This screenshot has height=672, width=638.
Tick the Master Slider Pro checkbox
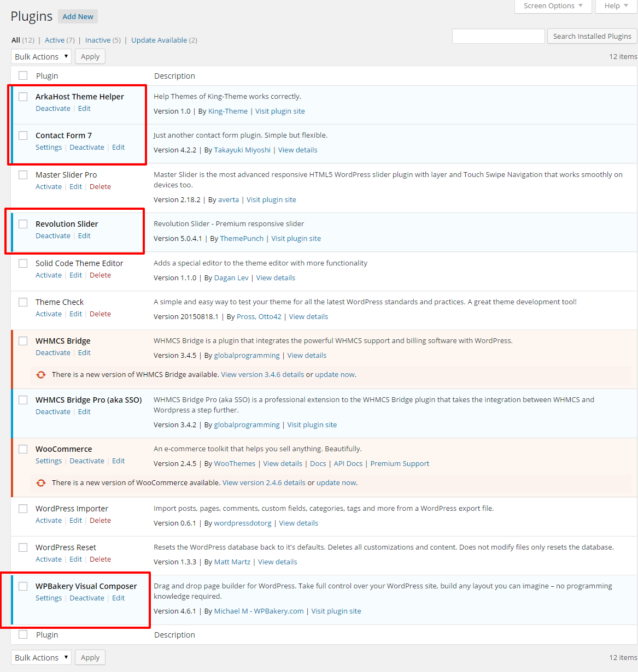pos(23,175)
